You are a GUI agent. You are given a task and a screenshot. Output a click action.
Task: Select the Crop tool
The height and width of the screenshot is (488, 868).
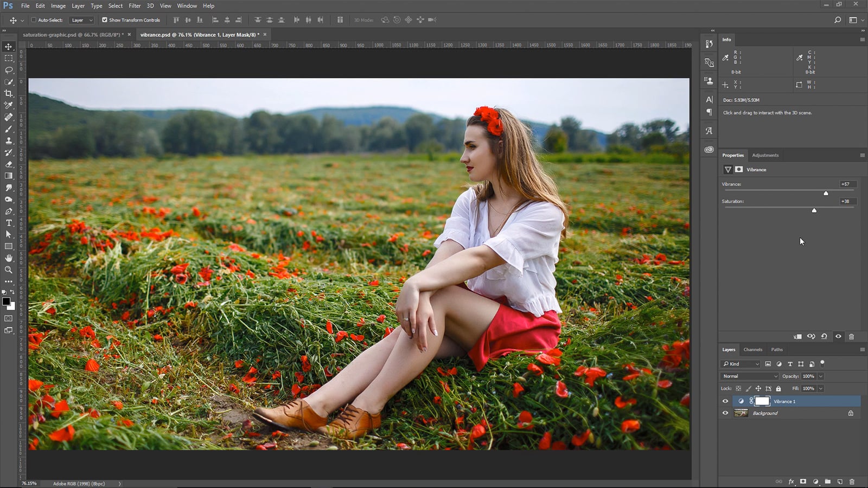click(9, 93)
